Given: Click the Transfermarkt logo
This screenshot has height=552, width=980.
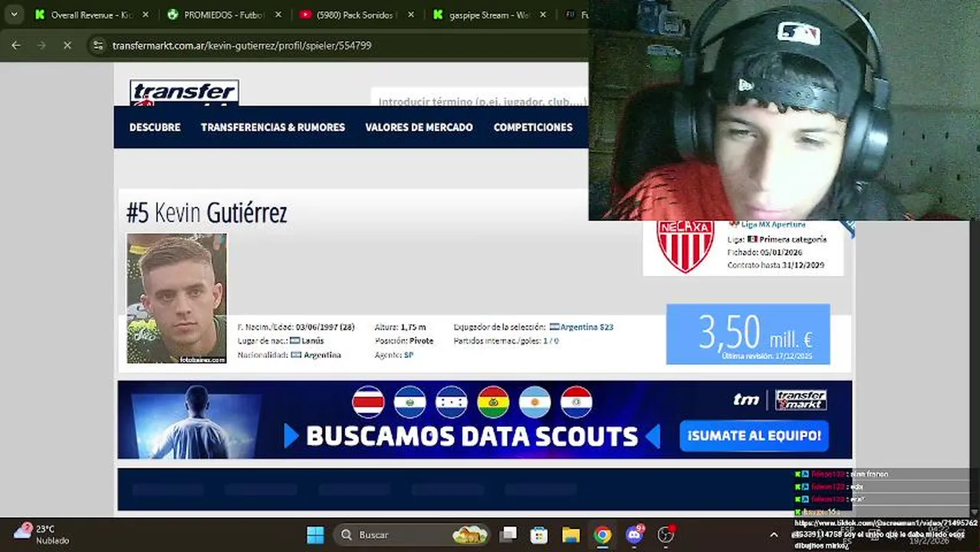Looking at the screenshot, I should click(x=184, y=93).
